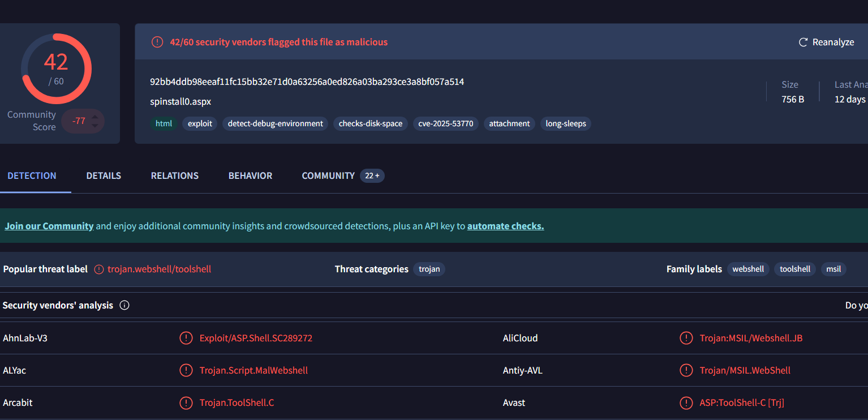Click the -77 community score value
The image size is (868, 420).
click(x=78, y=121)
